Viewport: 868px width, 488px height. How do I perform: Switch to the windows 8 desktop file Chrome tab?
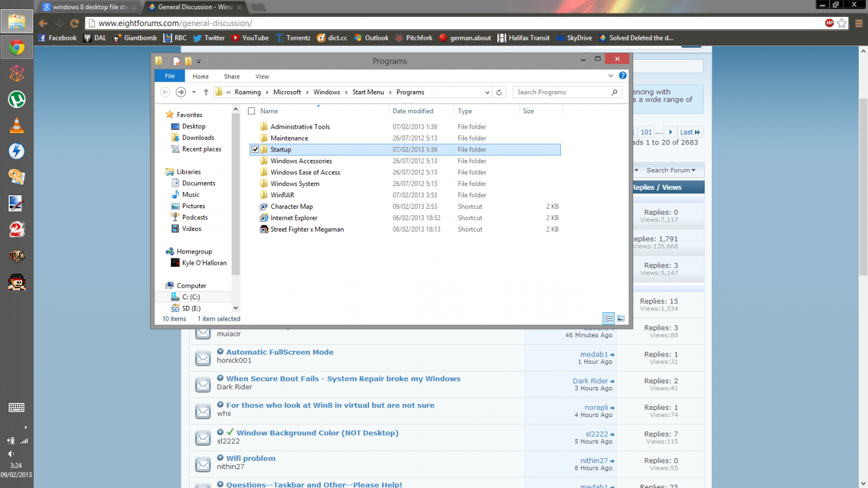[89, 7]
